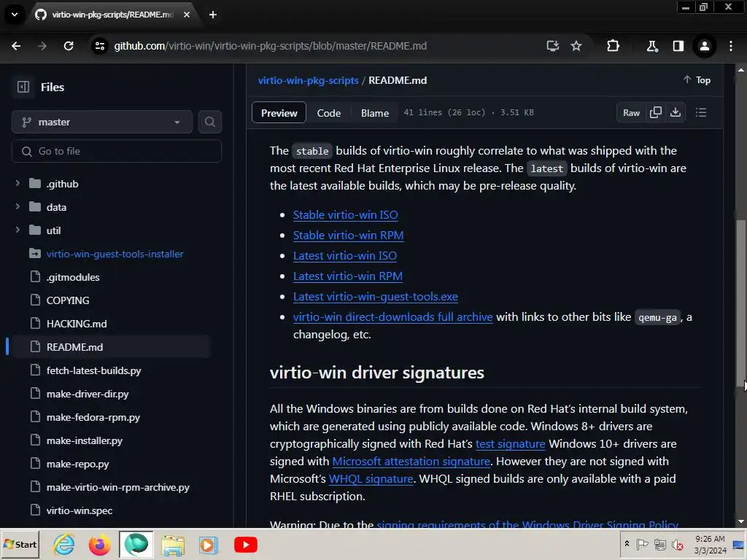This screenshot has width=747, height=560.
Task: Bookmark this page with star icon
Action: point(576,46)
